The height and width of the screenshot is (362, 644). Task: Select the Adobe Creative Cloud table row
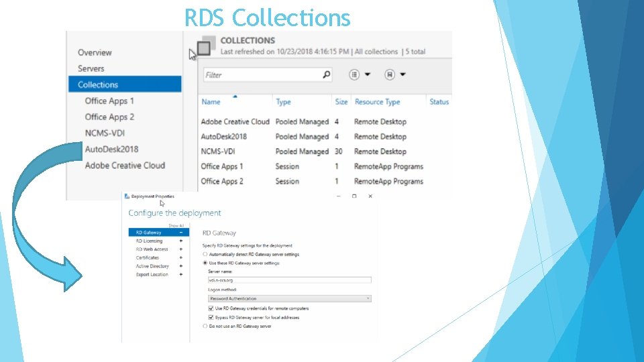tap(325, 121)
